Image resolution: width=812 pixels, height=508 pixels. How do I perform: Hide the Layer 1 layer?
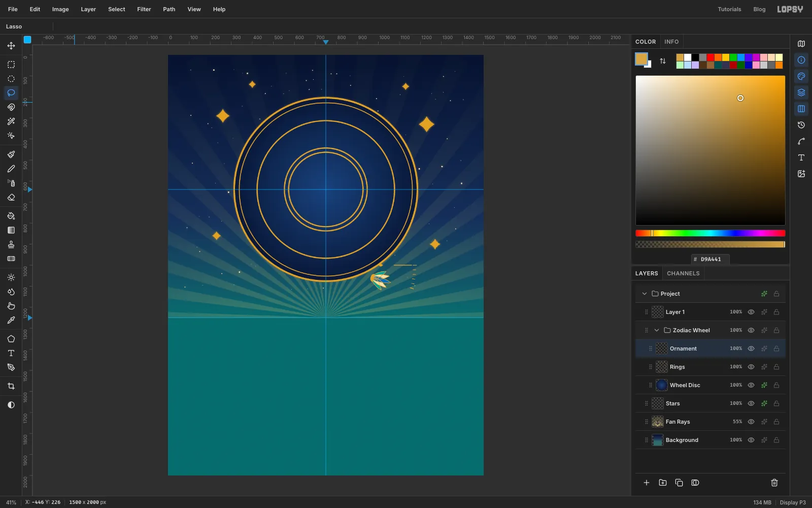751,312
